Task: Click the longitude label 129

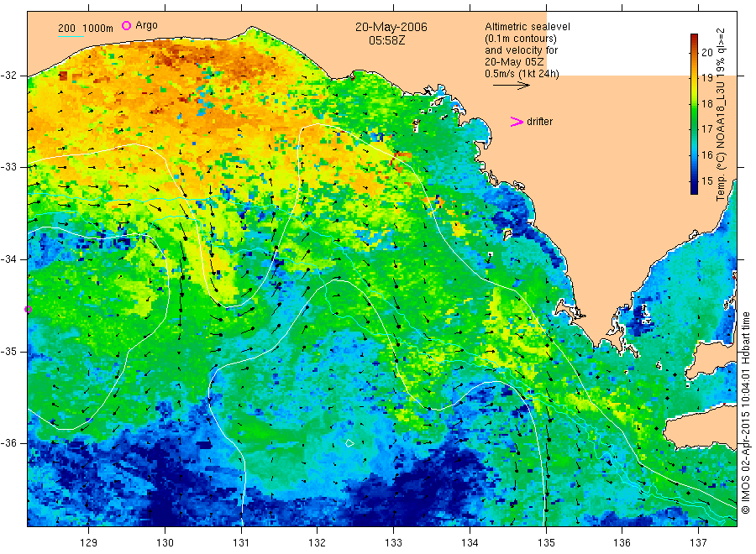Action: pyautogui.click(x=89, y=543)
